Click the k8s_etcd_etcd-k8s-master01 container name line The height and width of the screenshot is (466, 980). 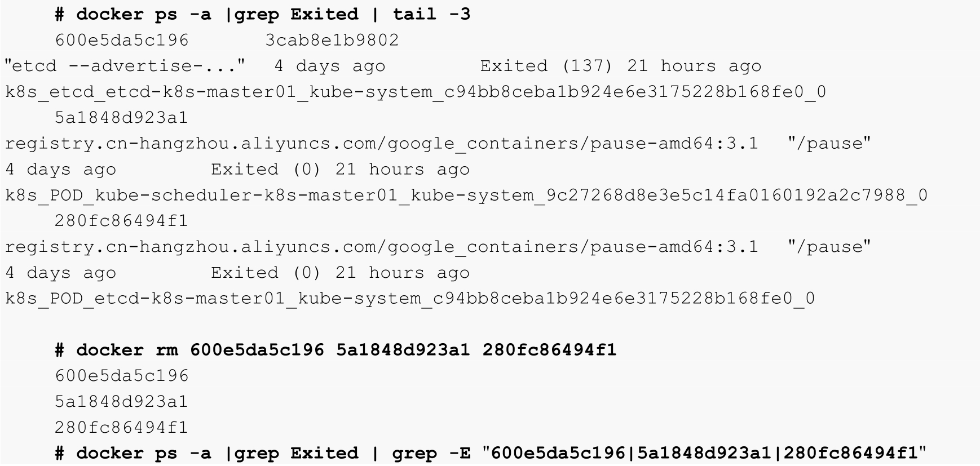(x=416, y=92)
